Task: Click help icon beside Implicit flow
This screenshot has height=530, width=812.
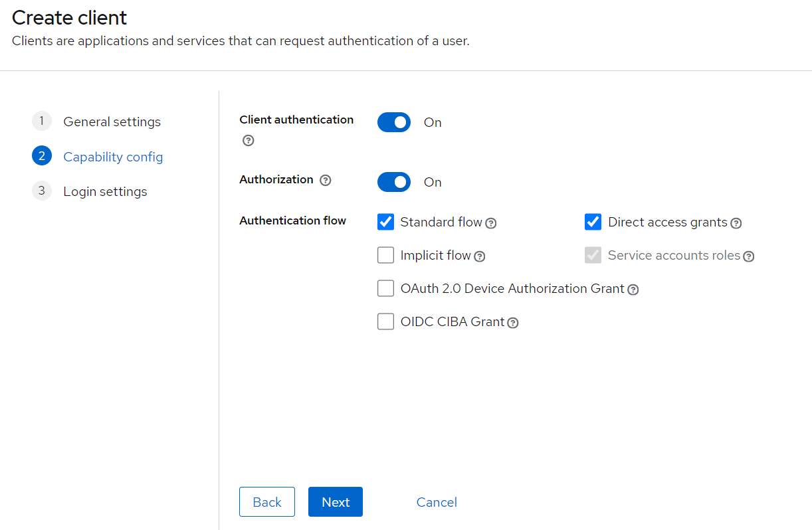Action: click(x=479, y=256)
